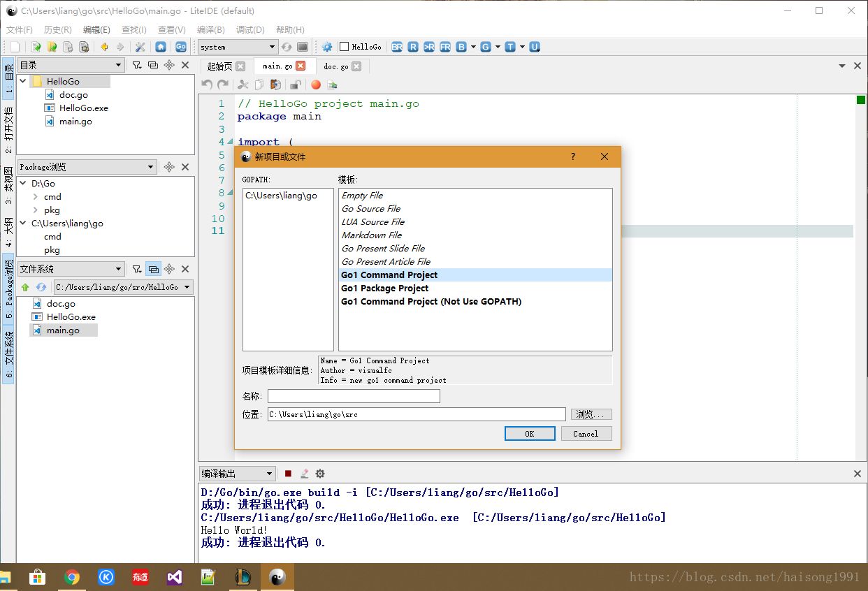
Task: Click the Open folder toolbar icon
Action: (52, 47)
